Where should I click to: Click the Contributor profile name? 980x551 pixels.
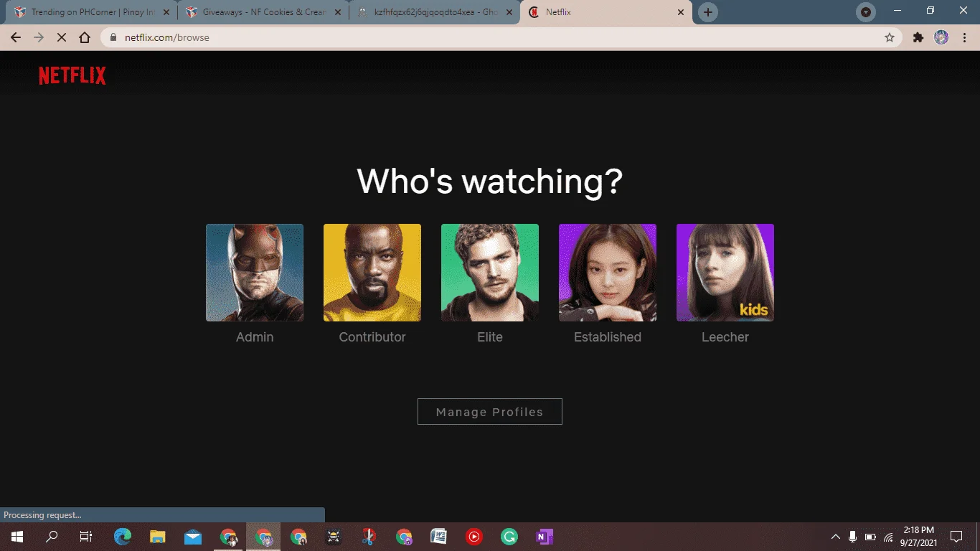(x=372, y=337)
